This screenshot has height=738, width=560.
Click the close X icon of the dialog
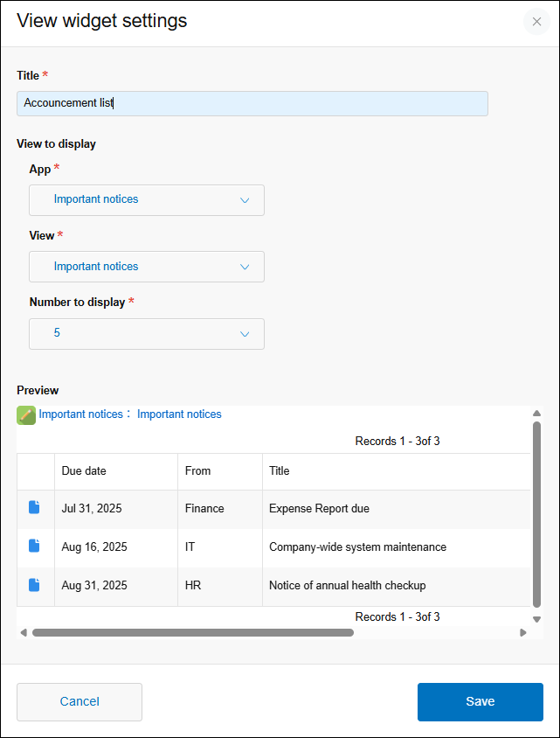(x=536, y=22)
